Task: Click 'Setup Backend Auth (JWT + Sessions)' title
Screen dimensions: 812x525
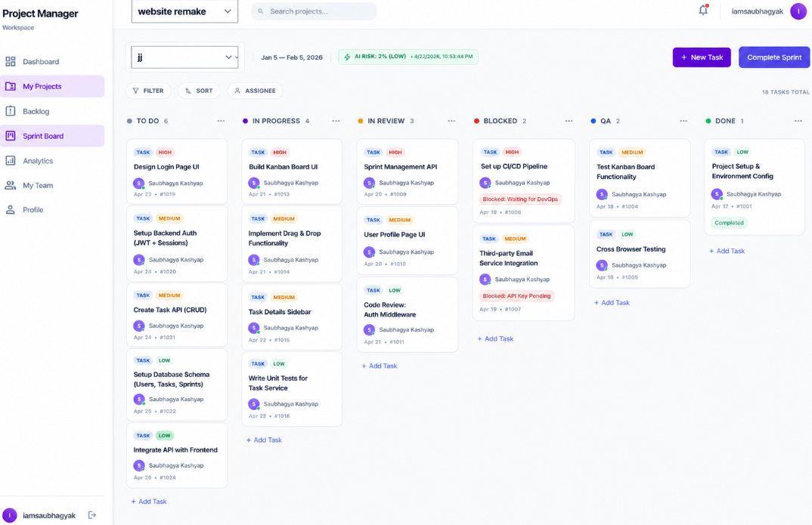Action: pos(165,238)
